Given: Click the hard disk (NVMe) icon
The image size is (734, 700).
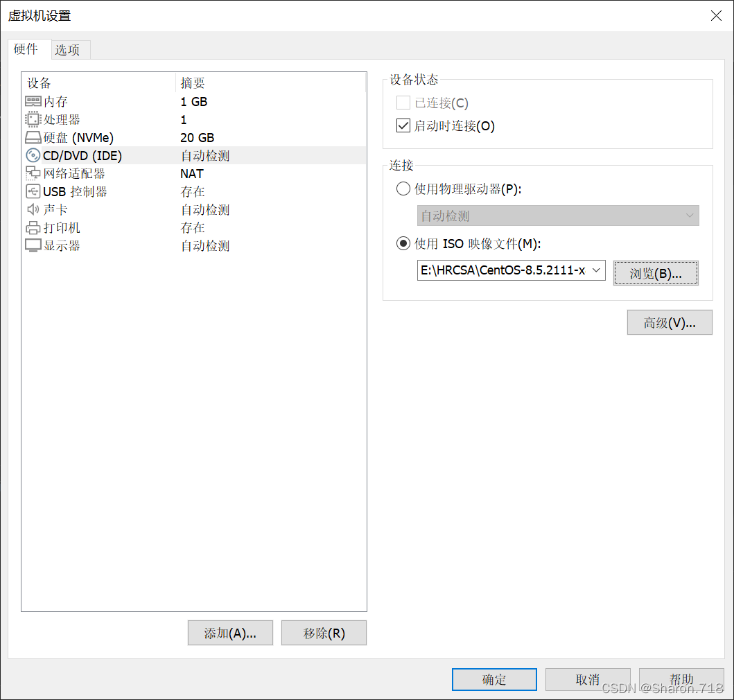Looking at the screenshot, I should 33,138.
